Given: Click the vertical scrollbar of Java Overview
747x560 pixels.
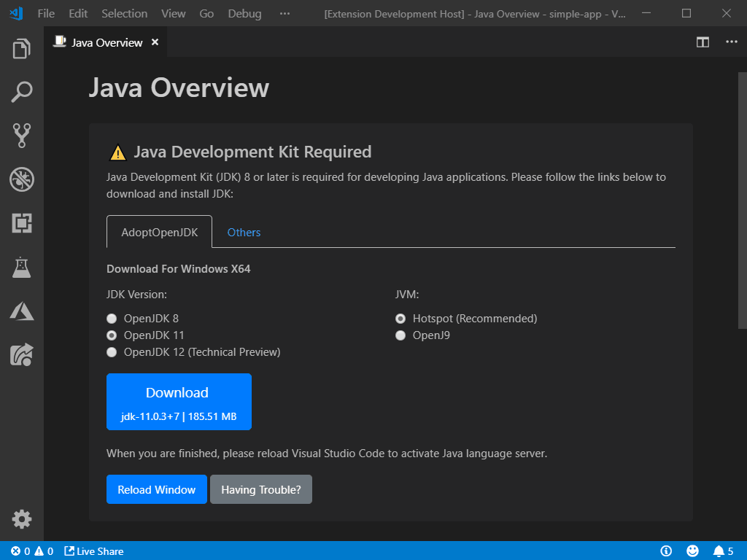Looking at the screenshot, I should pos(743,201).
